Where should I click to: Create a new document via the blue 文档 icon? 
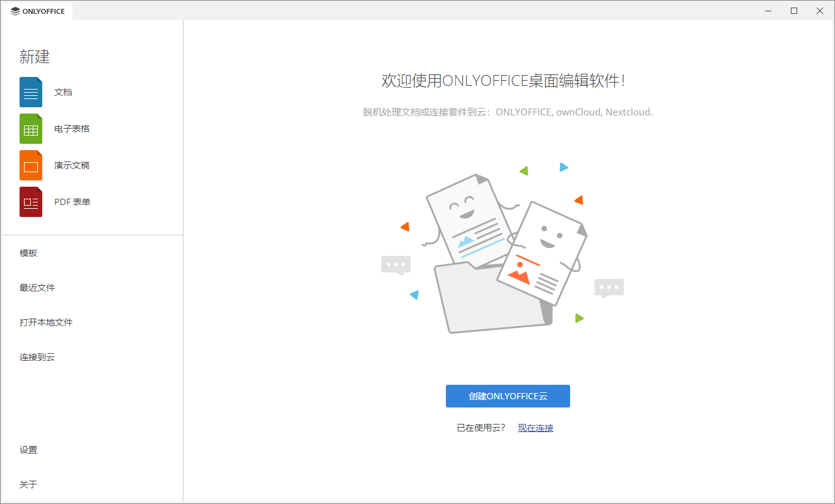[x=30, y=91]
